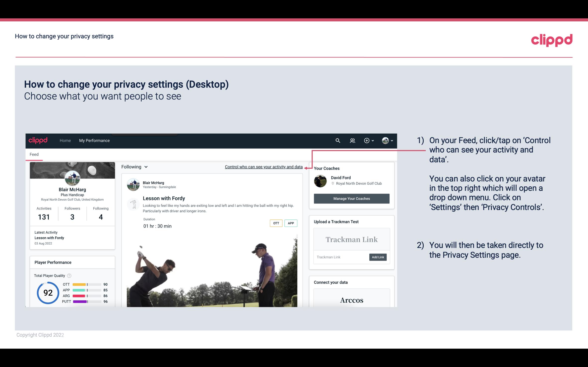The height and width of the screenshot is (367, 588).
Task: Select the My Performance tab
Action: tap(94, 140)
